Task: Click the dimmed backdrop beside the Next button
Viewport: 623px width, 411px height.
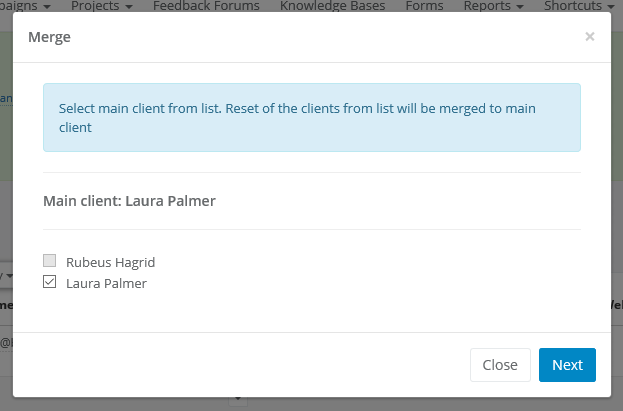Action: [x=617, y=365]
